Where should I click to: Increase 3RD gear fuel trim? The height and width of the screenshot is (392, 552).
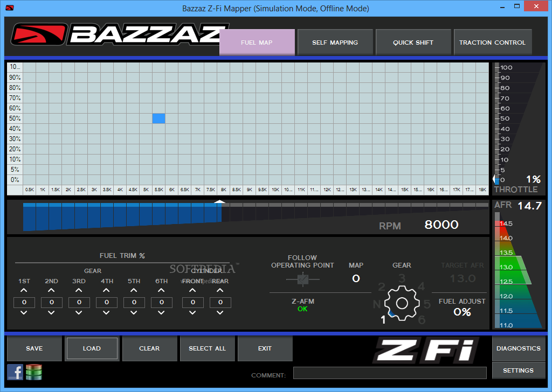pyautogui.click(x=79, y=290)
